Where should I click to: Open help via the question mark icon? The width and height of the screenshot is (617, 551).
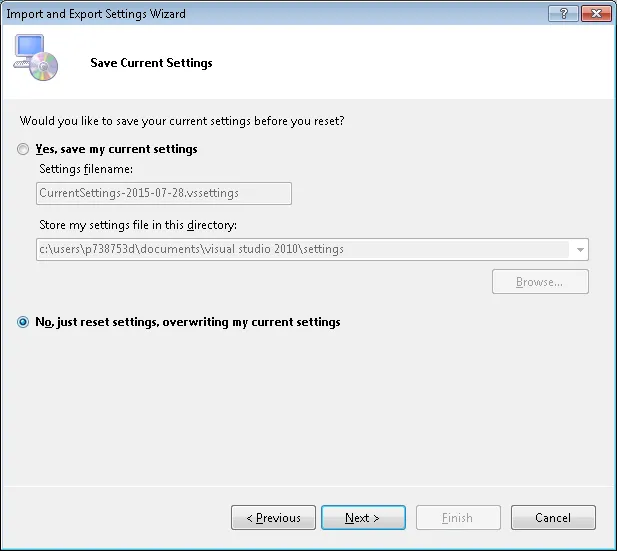tap(563, 14)
